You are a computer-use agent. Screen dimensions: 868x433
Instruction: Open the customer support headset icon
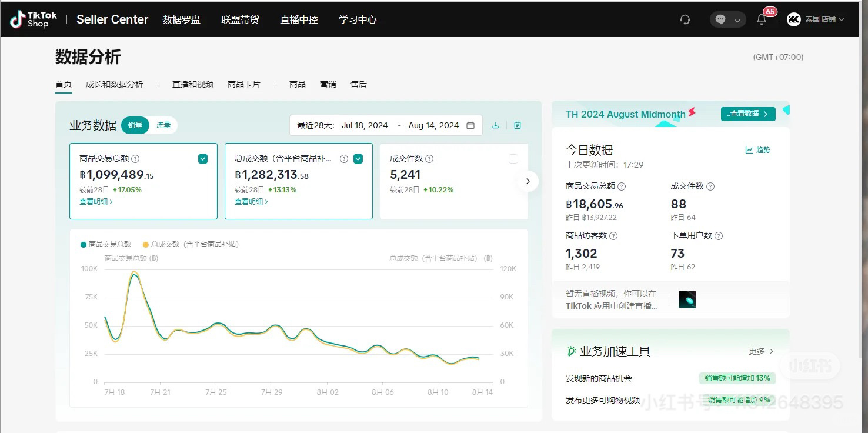[685, 19]
